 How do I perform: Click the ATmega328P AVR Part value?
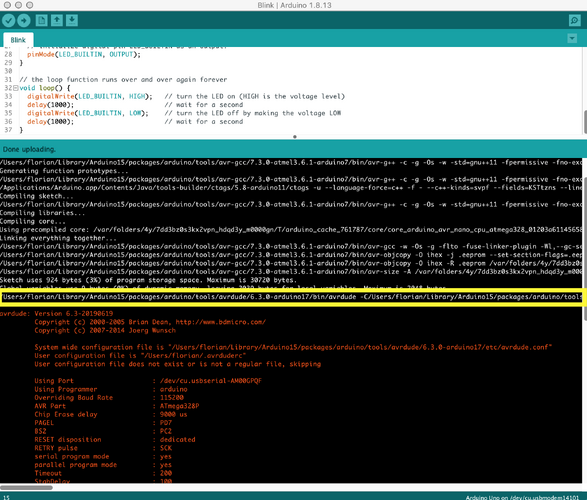pyautogui.click(x=179, y=406)
